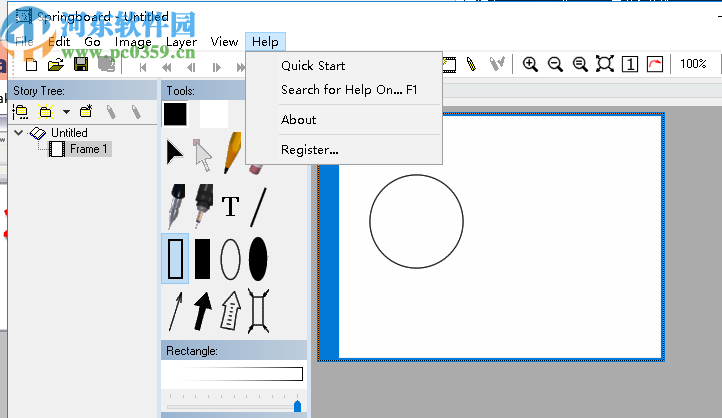Select the outlined ellipse tool

coord(230,259)
